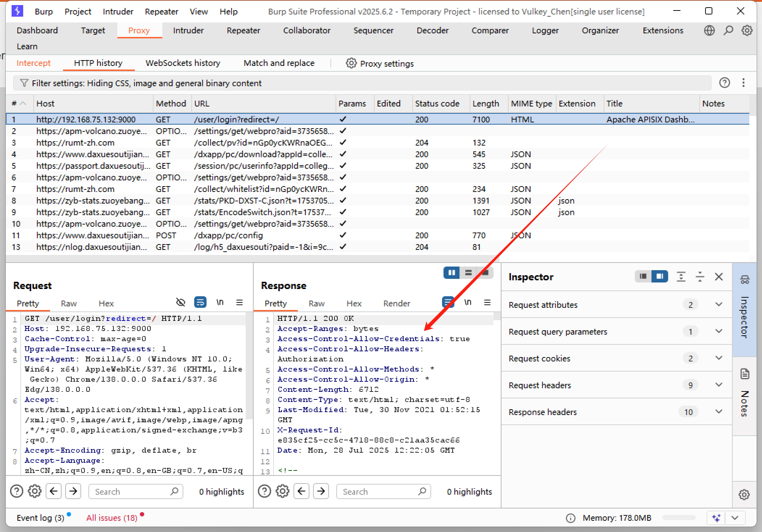Open the Repeater top-level tab
762x532 pixels.
pyautogui.click(x=243, y=30)
